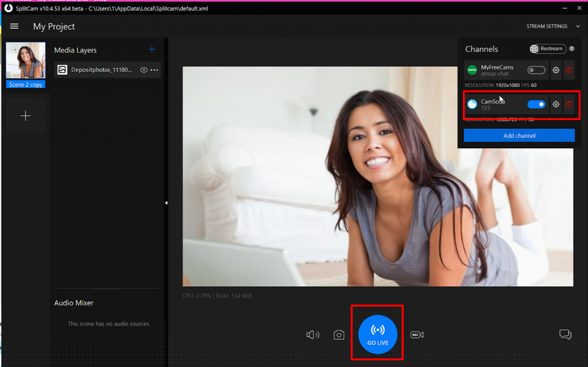Click the Restream button
The width and height of the screenshot is (588, 367).
[547, 49]
